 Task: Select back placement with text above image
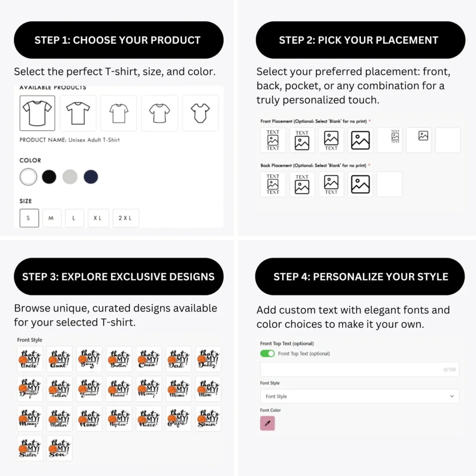tap(302, 184)
